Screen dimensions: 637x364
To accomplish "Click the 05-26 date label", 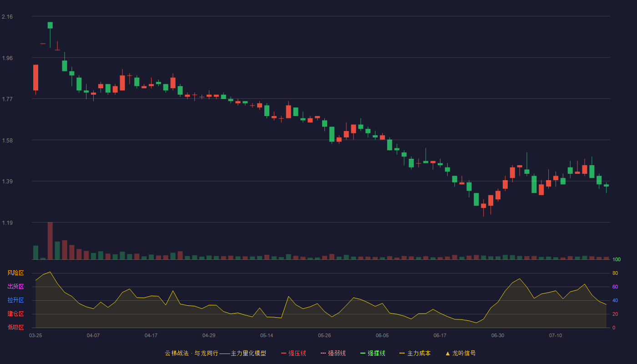I will coord(324,335).
